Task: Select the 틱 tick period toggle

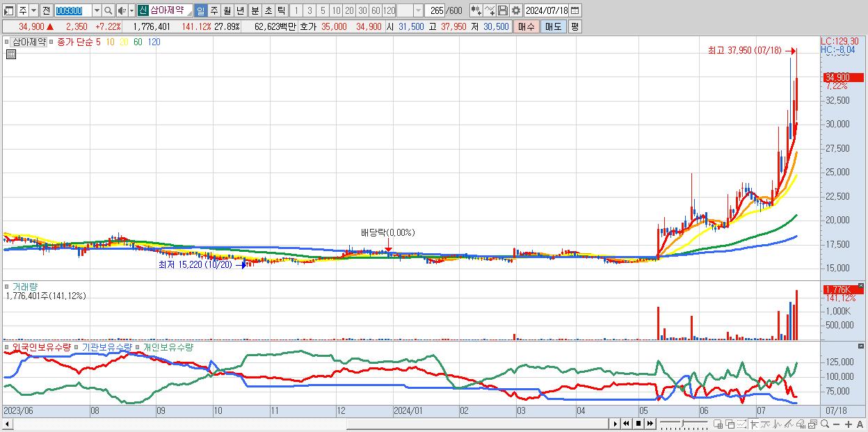Action: pyautogui.click(x=281, y=10)
